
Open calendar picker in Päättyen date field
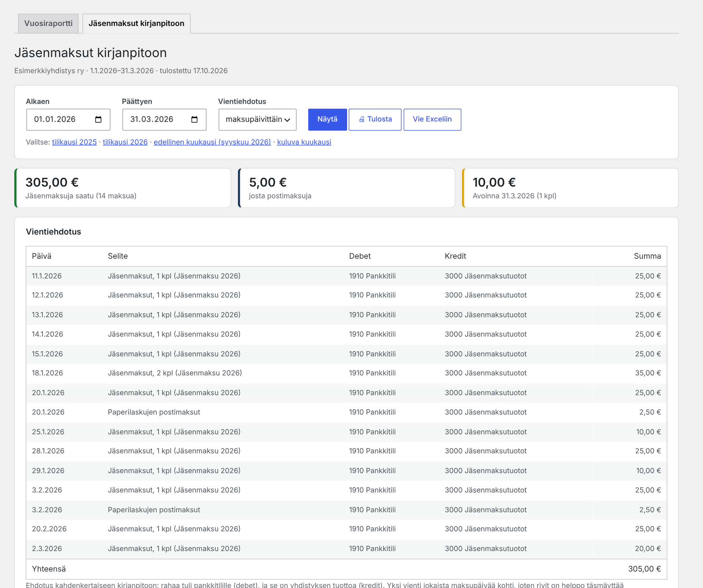pos(194,120)
